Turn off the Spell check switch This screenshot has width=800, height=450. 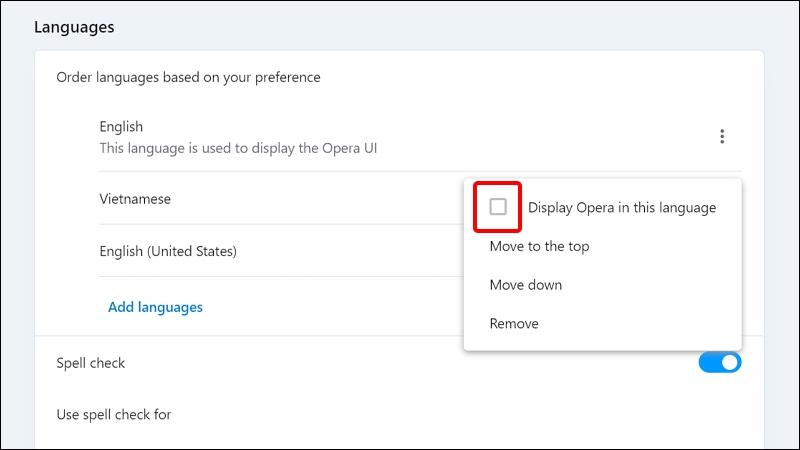720,362
